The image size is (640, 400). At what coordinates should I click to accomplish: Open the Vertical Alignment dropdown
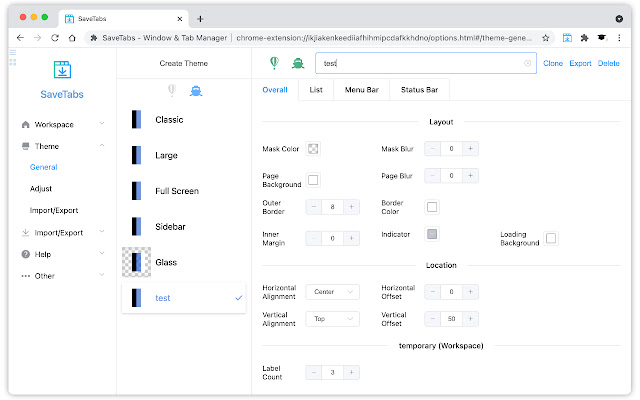(333, 319)
